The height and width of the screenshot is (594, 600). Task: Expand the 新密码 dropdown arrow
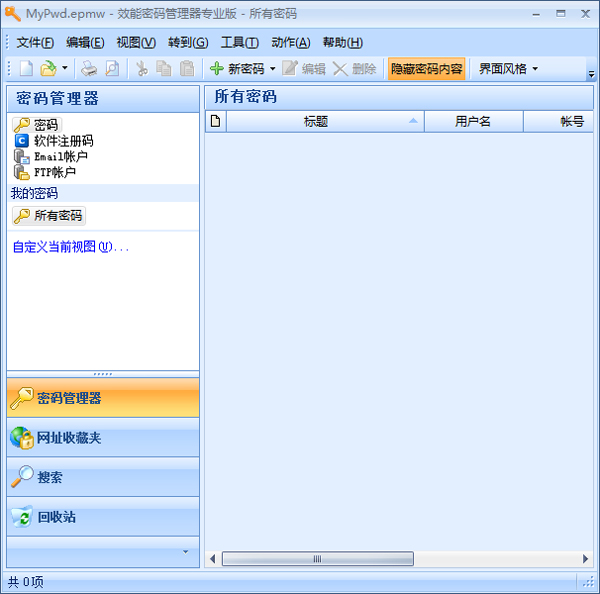point(273,69)
